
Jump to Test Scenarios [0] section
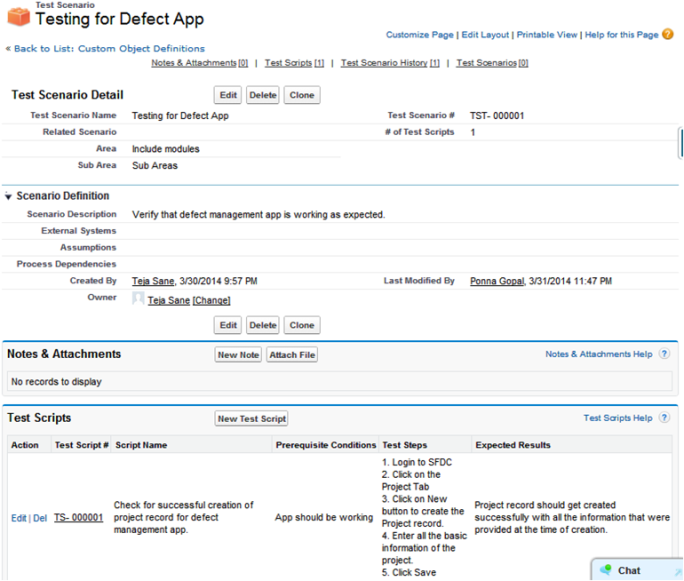click(492, 63)
